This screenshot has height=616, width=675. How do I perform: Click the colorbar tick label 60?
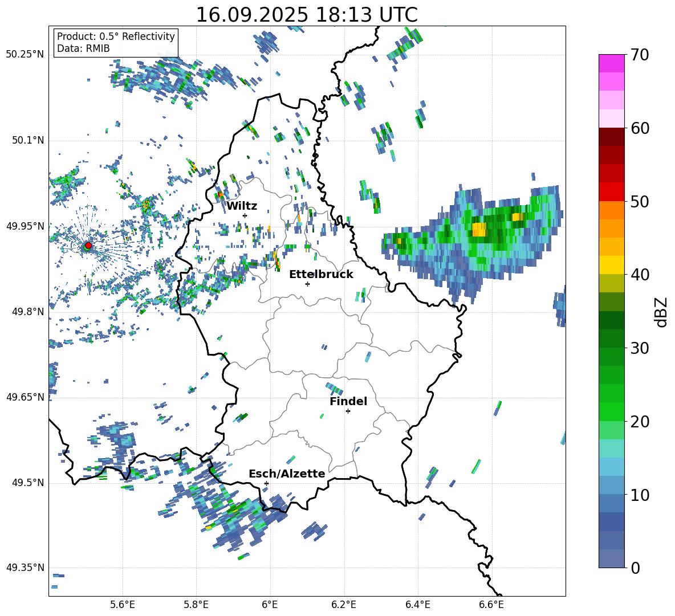(640, 128)
